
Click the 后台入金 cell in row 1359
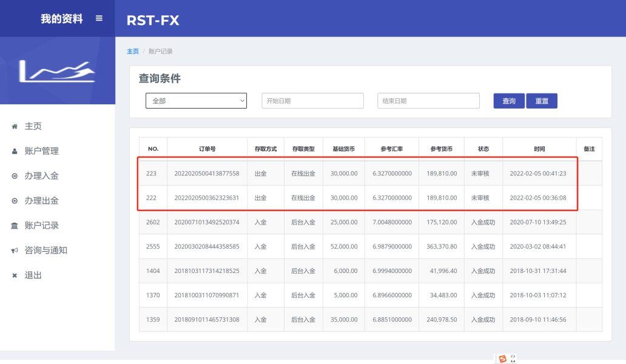coord(303,319)
